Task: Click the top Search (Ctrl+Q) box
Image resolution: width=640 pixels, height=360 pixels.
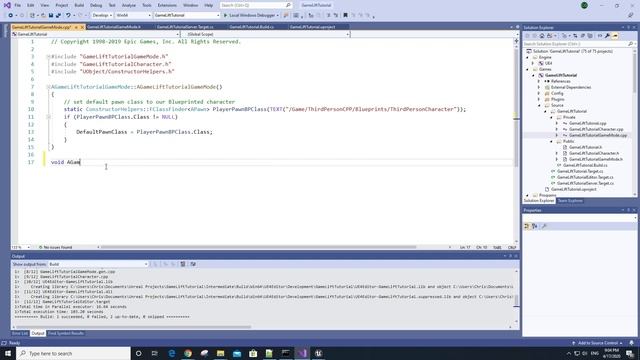Action: point(256,5)
